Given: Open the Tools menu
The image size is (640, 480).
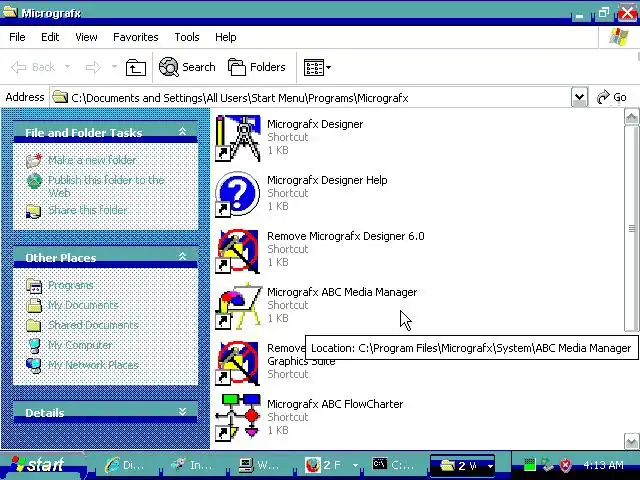Looking at the screenshot, I should [187, 37].
